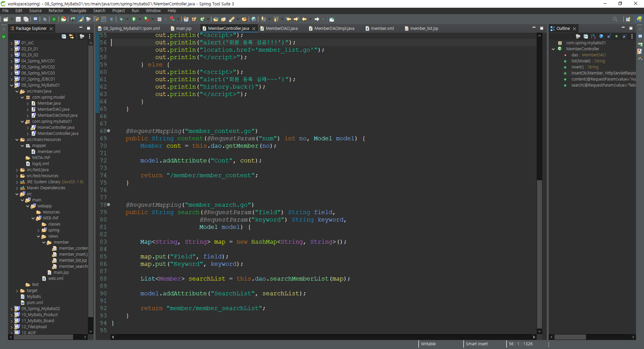Screen dimensions: 644x349
Task: Click Package Explorer horizontal scrollbar thumb
Action: tap(43, 337)
